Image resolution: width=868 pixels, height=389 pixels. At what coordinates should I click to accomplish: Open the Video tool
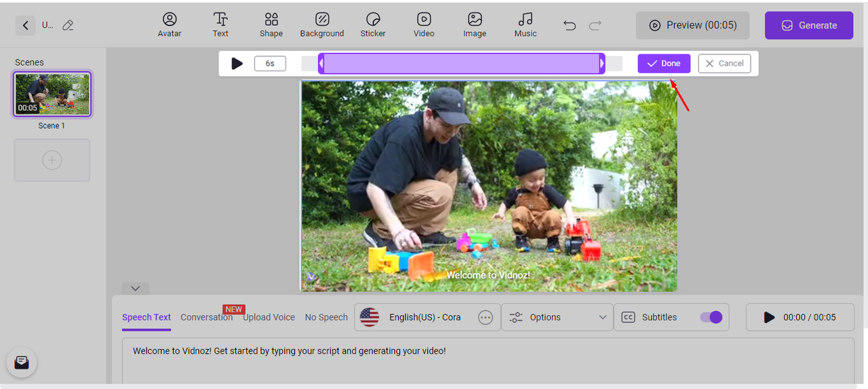[x=424, y=25]
